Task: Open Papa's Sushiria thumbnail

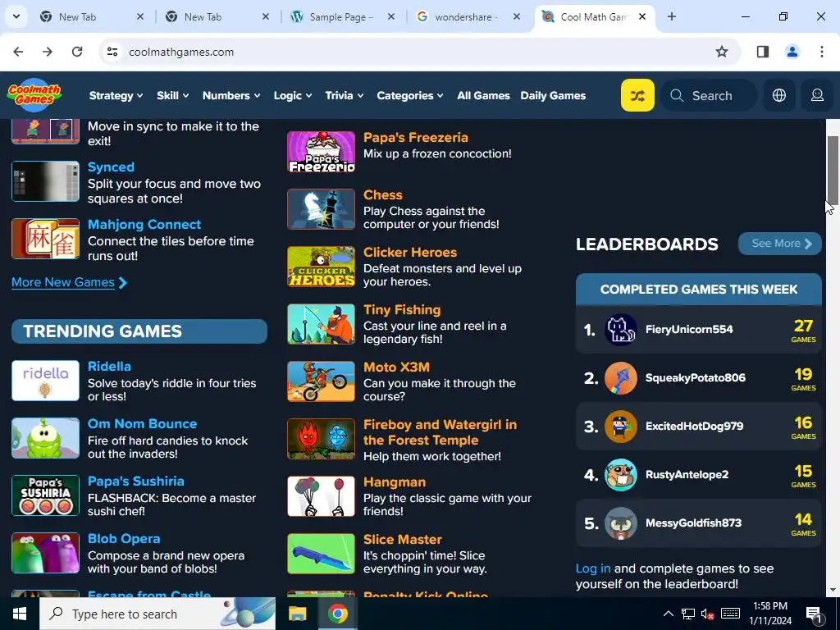Action: (46, 495)
